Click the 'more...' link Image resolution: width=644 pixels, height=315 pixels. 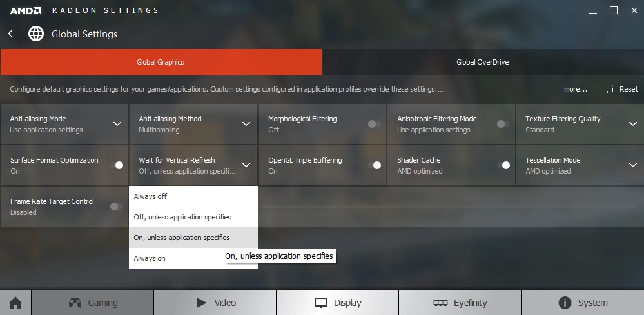coord(576,89)
